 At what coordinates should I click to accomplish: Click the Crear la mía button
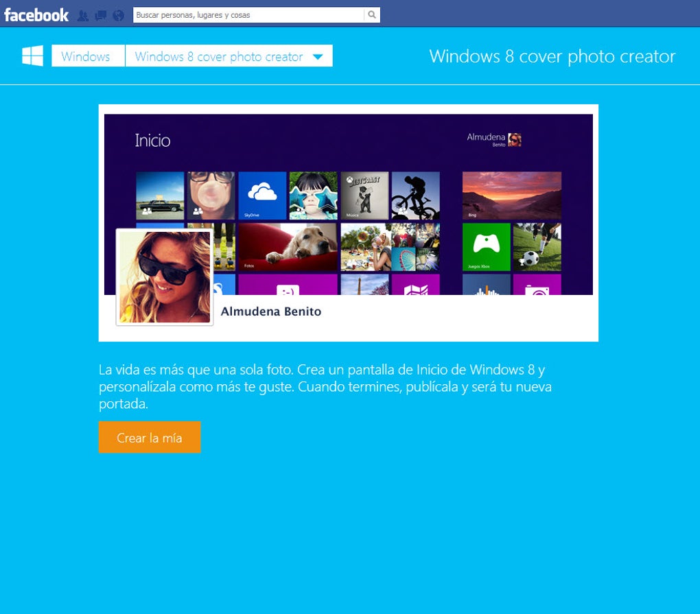point(150,437)
